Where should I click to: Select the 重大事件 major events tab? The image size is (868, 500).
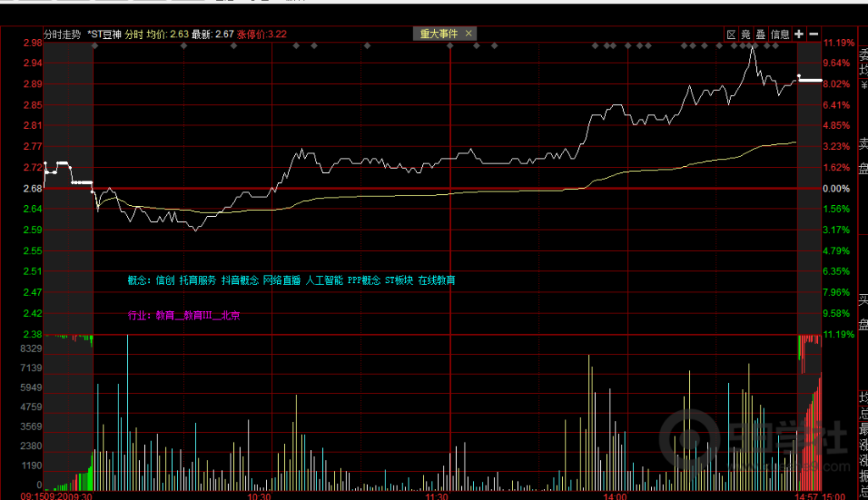(439, 33)
